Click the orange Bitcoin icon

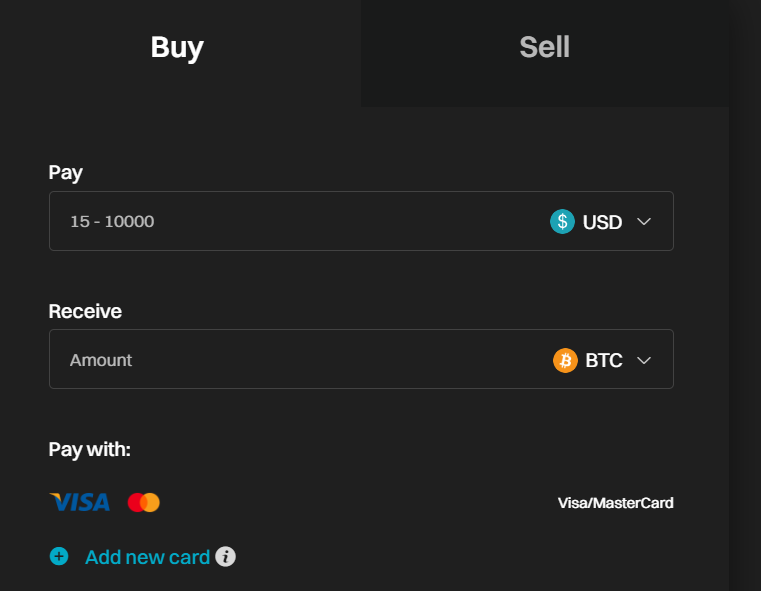pos(565,360)
